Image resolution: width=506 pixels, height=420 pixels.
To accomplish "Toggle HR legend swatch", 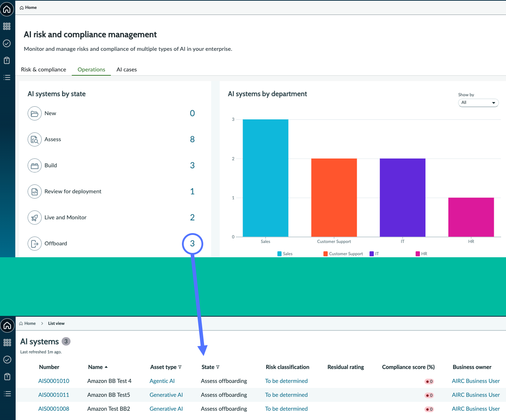I will tap(418, 254).
